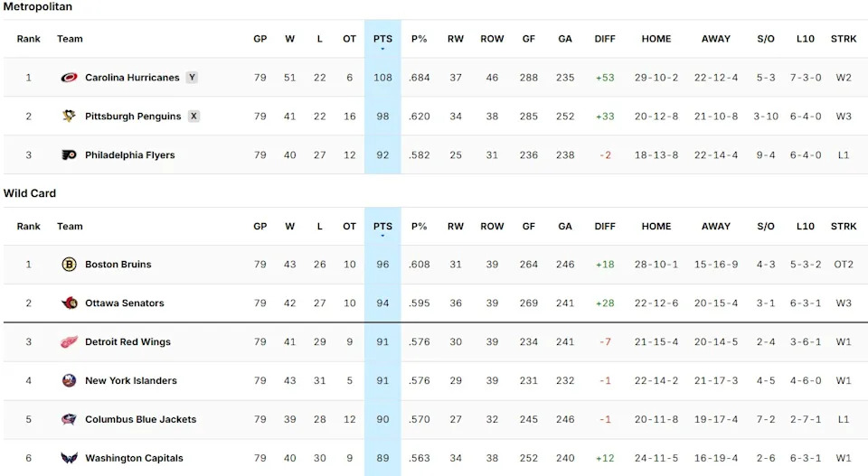Open the Washington Capitals team name link
868x476 pixels.
click(134, 459)
